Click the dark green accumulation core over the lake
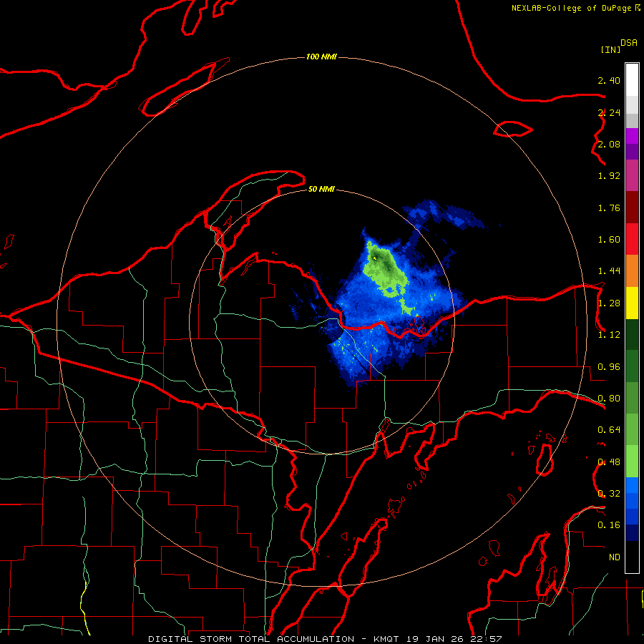The width and height of the screenshot is (644, 644). pyautogui.click(x=384, y=260)
